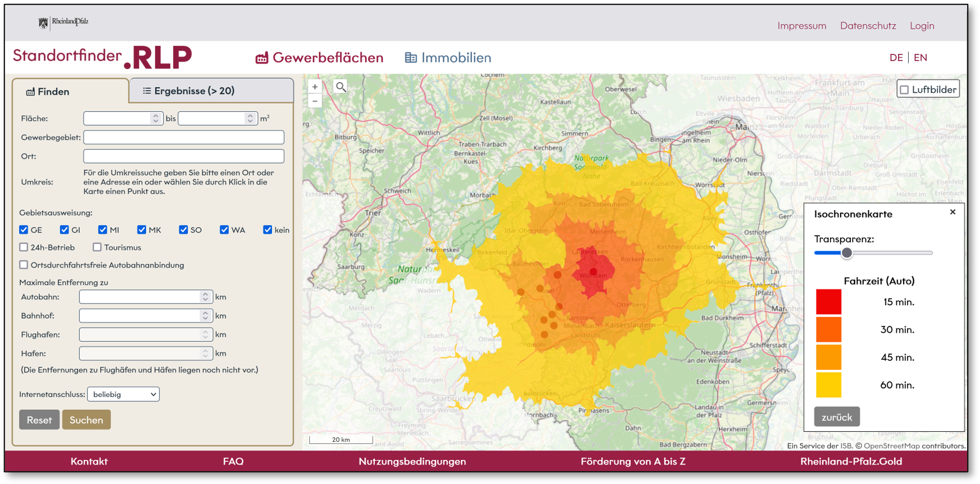This screenshot has height=484, width=980.
Task: Switch language to EN
Action: tap(920, 57)
